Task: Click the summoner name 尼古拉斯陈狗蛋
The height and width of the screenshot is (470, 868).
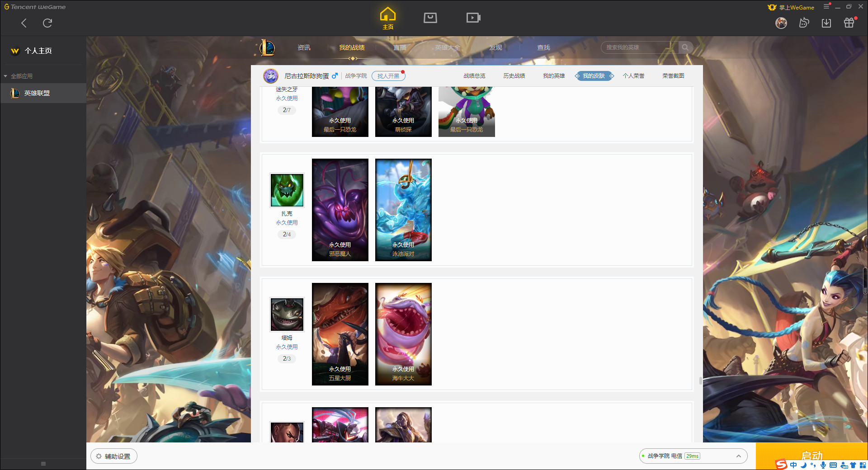Action: click(307, 76)
